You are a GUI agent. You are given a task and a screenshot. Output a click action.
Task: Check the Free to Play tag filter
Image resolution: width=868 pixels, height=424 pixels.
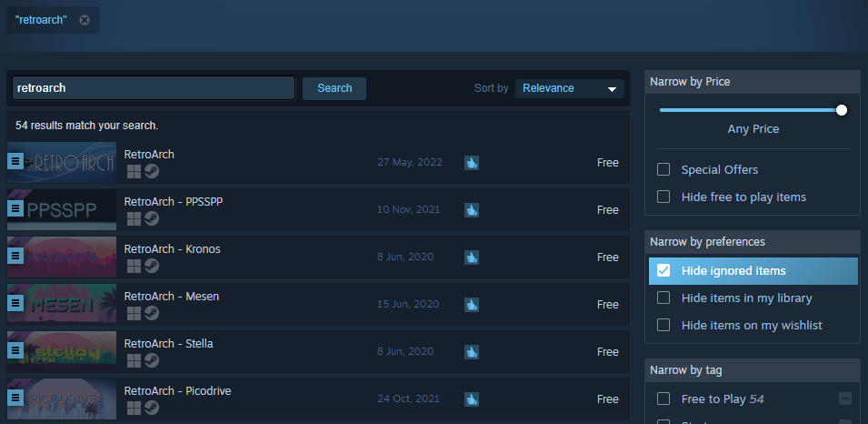tap(663, 399)
